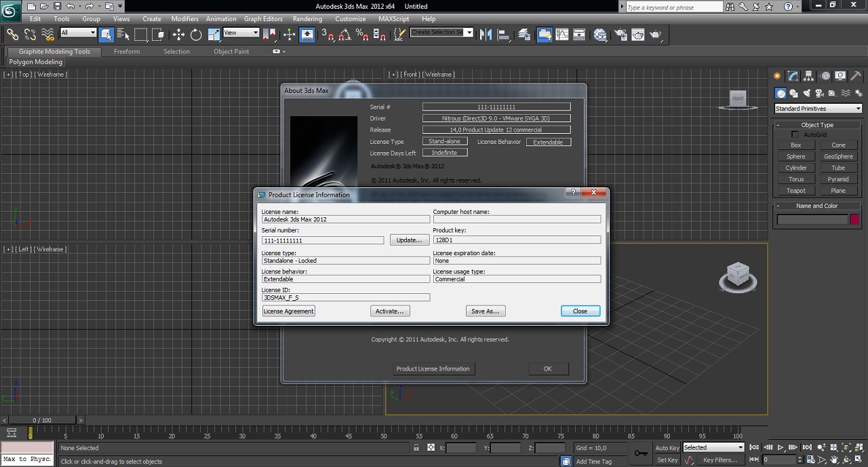Open Select by Name list icon
This screenshot has height=467, width=868.
coord(123,35)
